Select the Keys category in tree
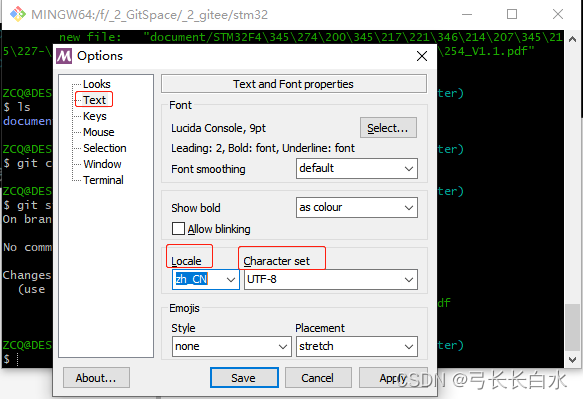583x399 pixels. (95, 116)
